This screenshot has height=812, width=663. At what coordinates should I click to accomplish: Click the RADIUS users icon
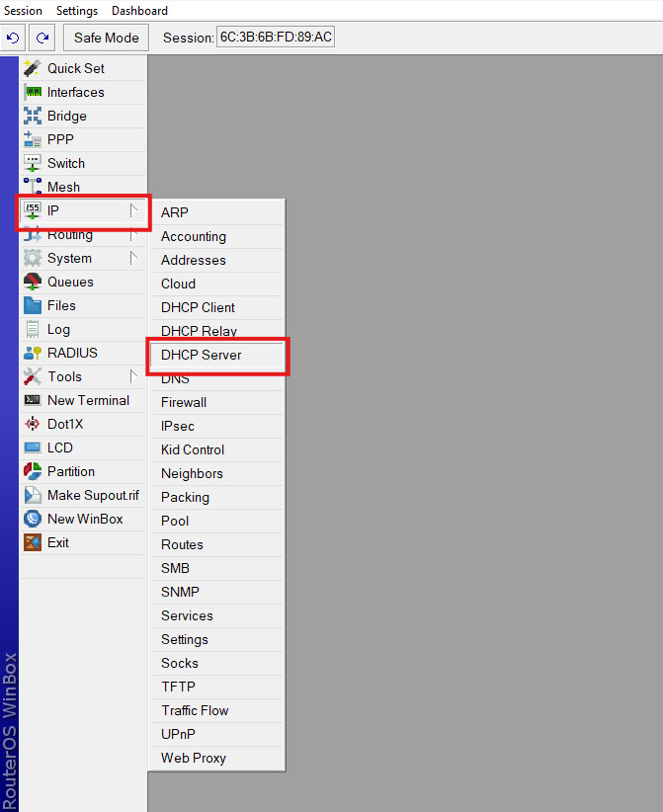33,354
